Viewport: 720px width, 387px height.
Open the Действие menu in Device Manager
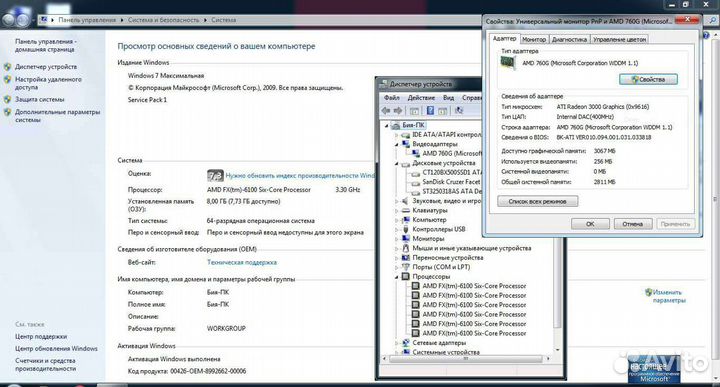(421, 98)
